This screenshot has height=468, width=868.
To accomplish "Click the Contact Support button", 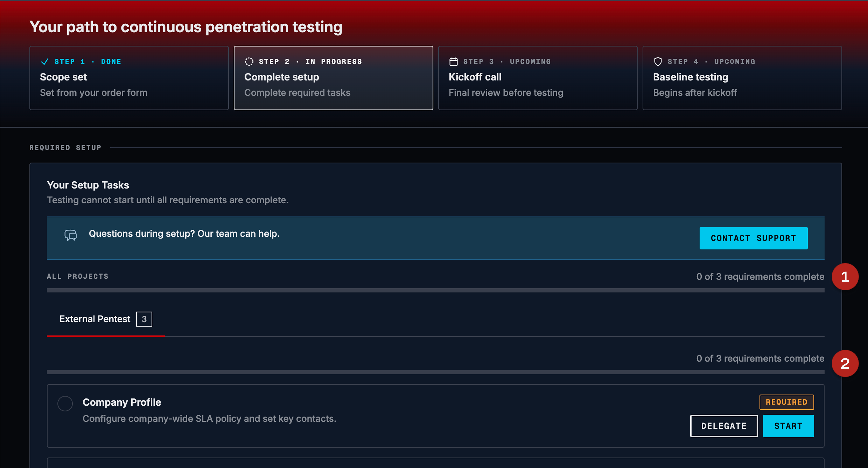I will coord(753,238).
